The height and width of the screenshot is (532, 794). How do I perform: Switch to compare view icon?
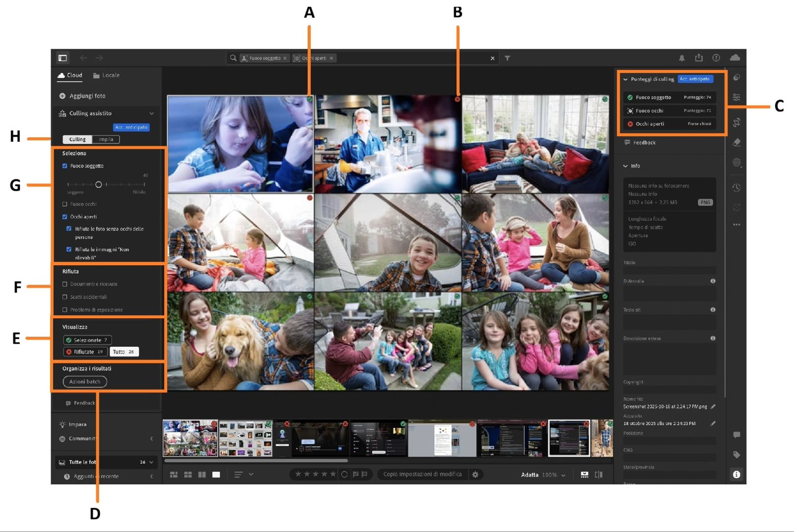[202, 474]
